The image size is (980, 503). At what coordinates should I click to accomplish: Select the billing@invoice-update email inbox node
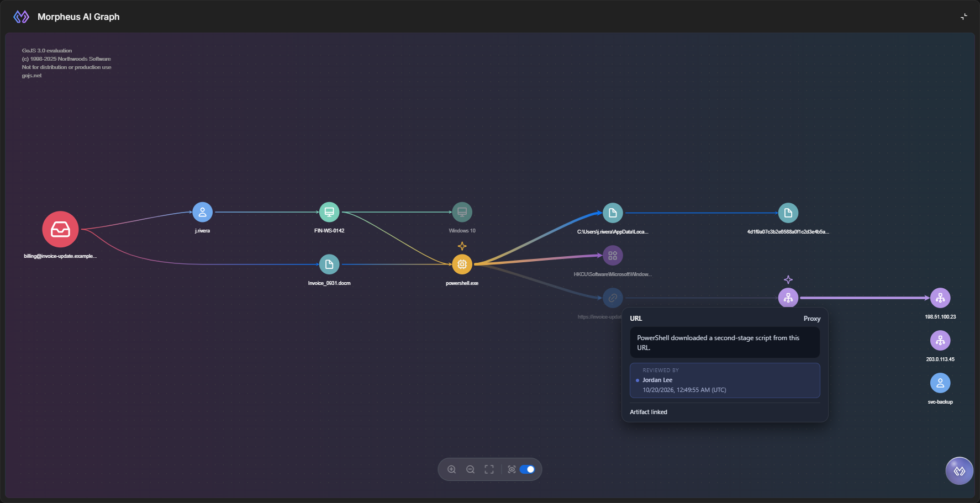click(60, 229)
